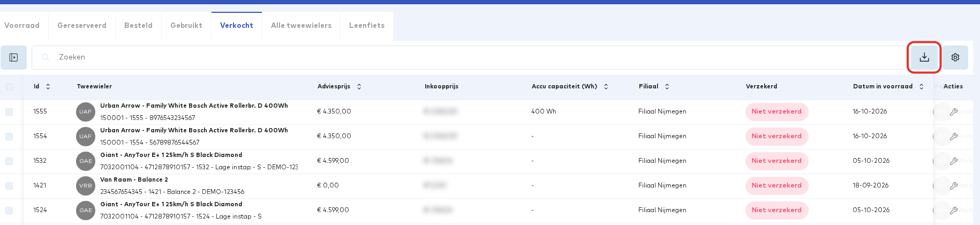
Task: Click UAF avatar of bike 1555
Action: coord(86,112)
